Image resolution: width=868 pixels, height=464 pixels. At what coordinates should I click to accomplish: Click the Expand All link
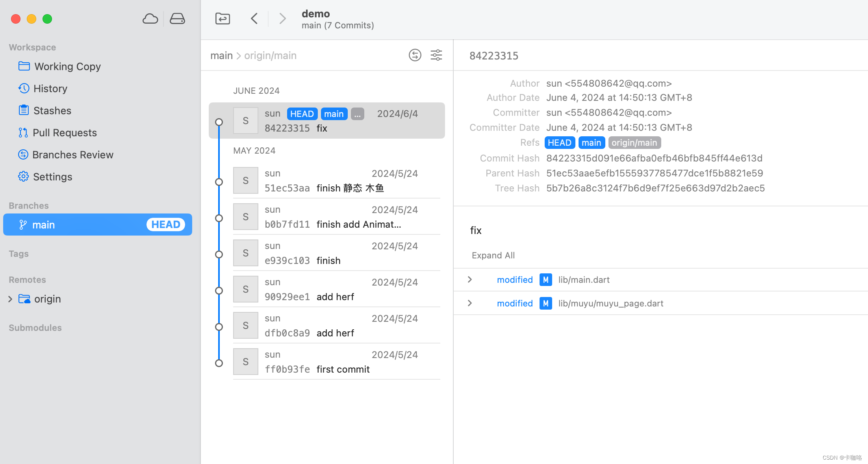(x=493, y=255)
